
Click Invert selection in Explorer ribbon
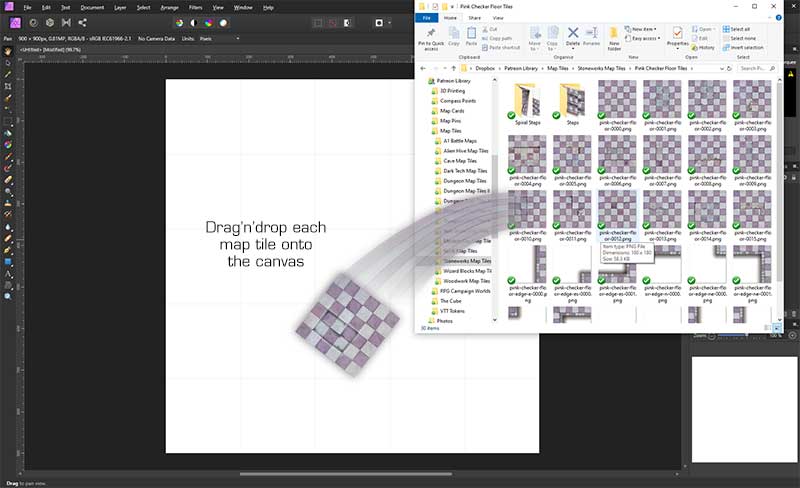(743, 47)
